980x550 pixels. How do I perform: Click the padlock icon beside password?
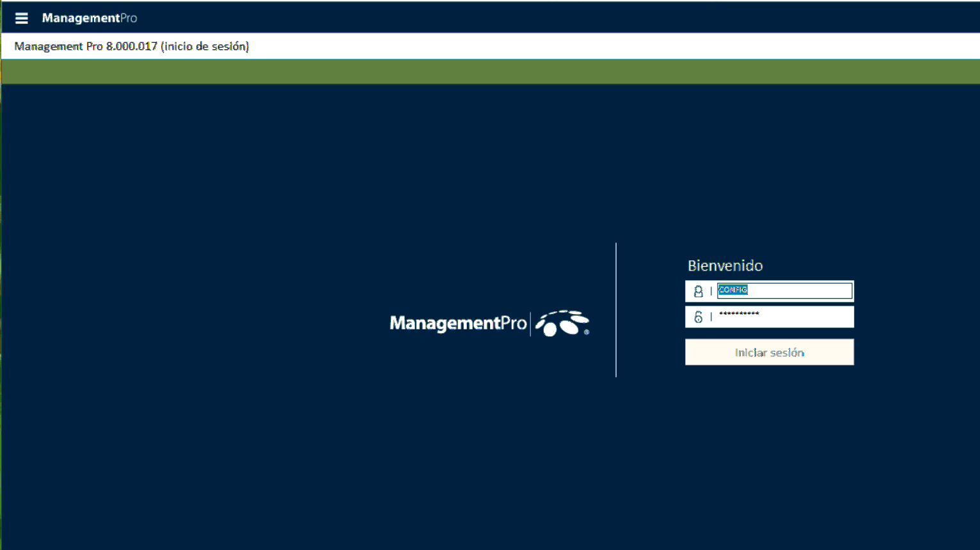[x=698, y=317]
